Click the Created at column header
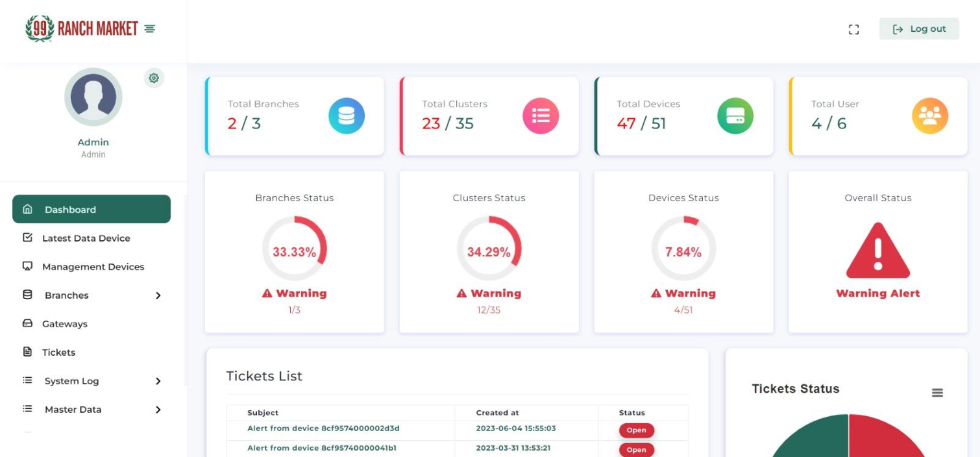This screenshot has width=980, height=457. coord(498,413)
